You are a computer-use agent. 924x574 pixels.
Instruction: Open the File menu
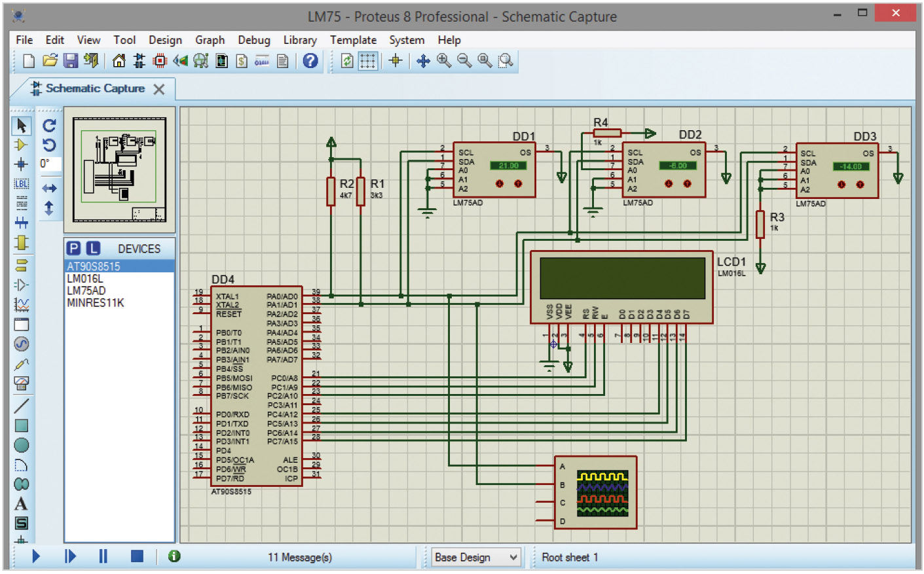(x=24, y=40)
